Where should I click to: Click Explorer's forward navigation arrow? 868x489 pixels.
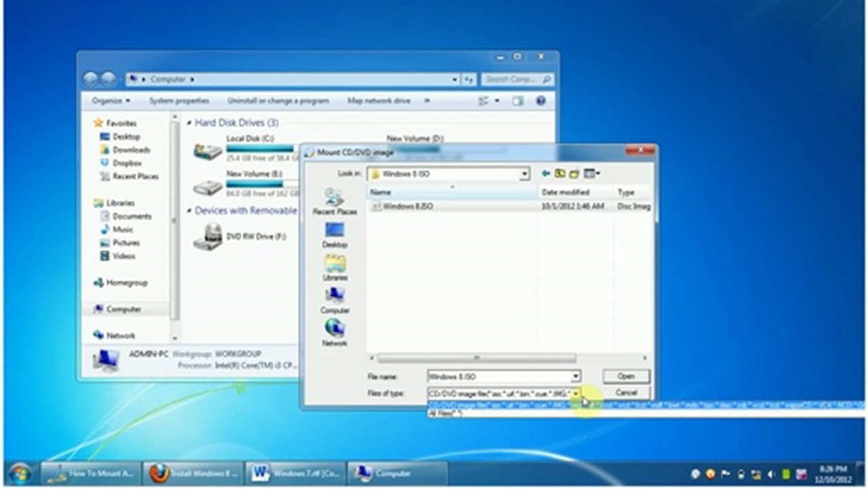click(x=108, y=79)
